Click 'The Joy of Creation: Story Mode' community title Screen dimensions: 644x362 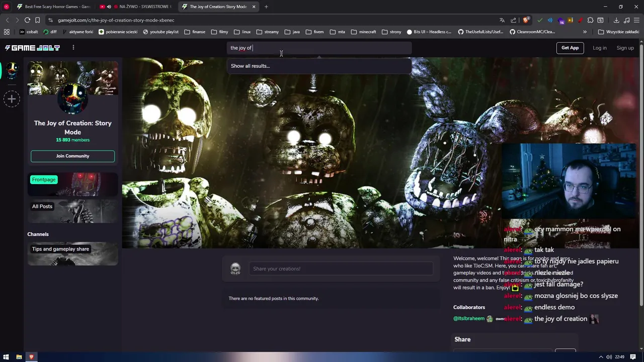(x=72, y=128)
